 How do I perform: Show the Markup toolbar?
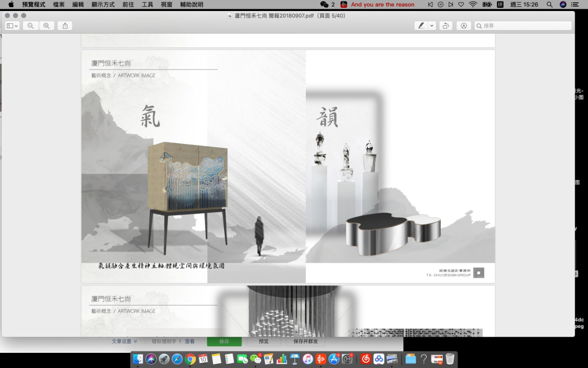coord(464,26)
